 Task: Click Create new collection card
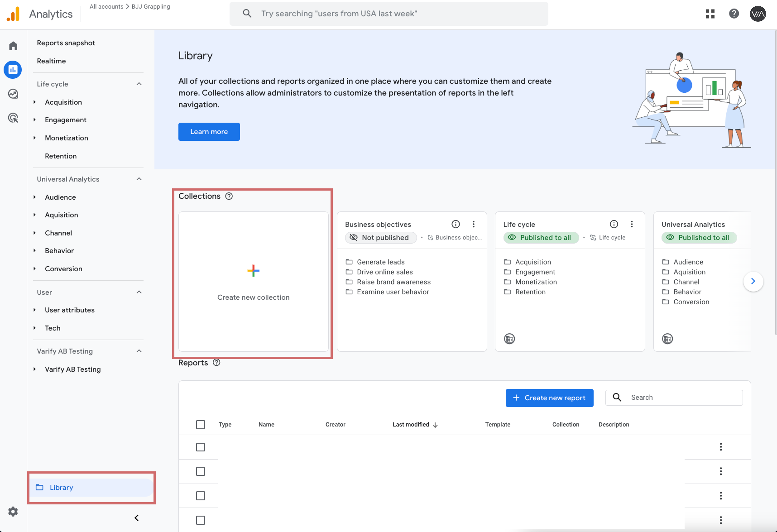pyautogui.click(x=254, y=282)
